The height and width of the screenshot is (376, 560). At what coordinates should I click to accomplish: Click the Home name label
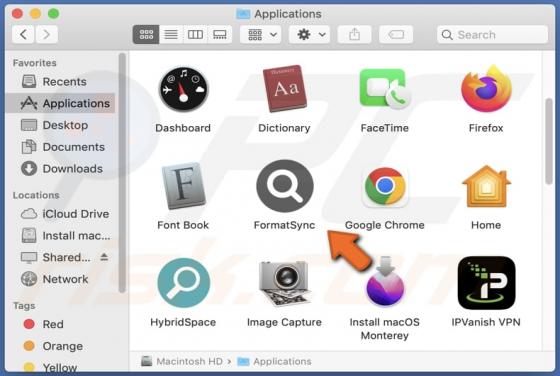(486, 225)
